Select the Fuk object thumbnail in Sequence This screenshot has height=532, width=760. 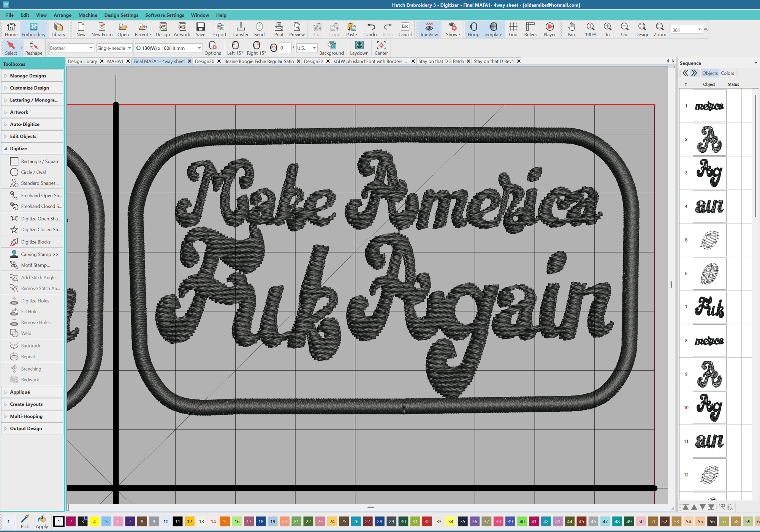tap(709, 307)
